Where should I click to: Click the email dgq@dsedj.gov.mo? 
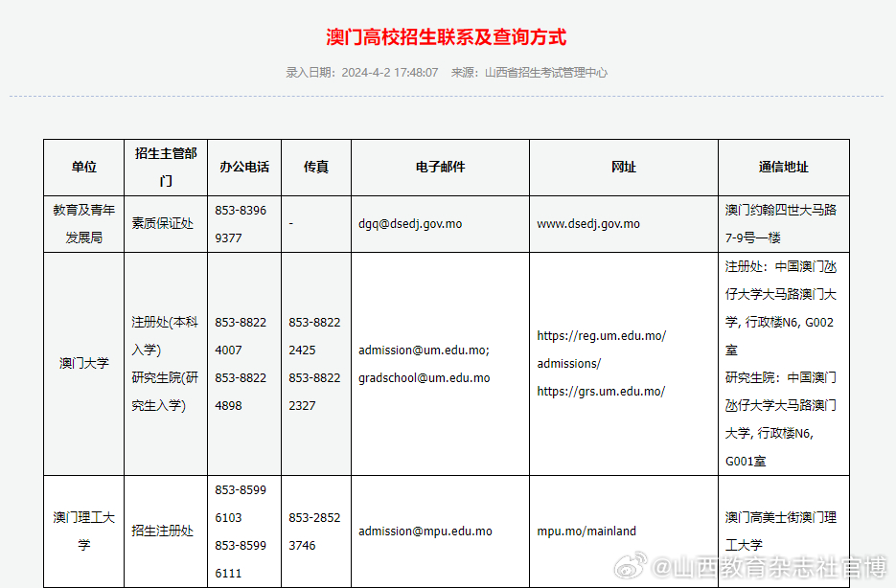coord(410,224)
